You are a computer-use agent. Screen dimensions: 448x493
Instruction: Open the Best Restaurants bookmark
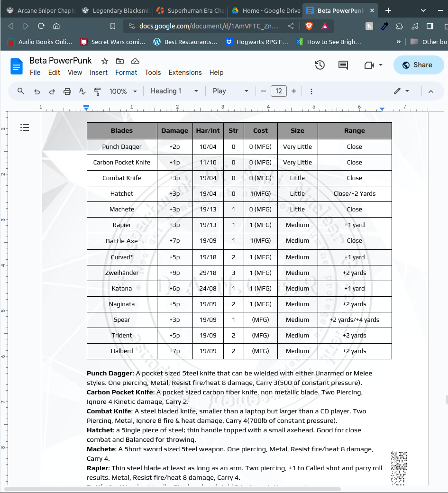click(186, 42)
